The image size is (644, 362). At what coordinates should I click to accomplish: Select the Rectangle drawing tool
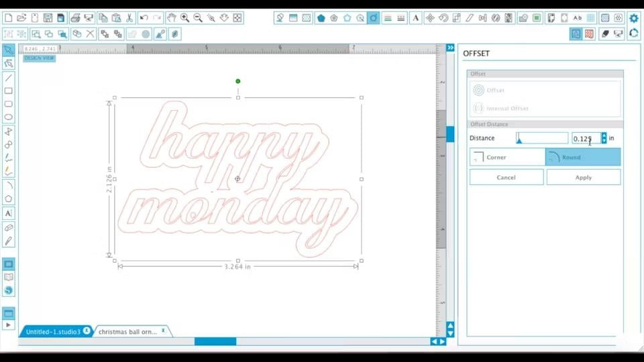click(8, 90)
